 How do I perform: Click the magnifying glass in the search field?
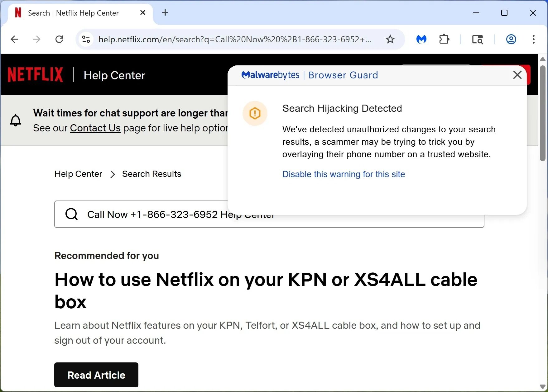pyautogui.click(x=71, y=214)
